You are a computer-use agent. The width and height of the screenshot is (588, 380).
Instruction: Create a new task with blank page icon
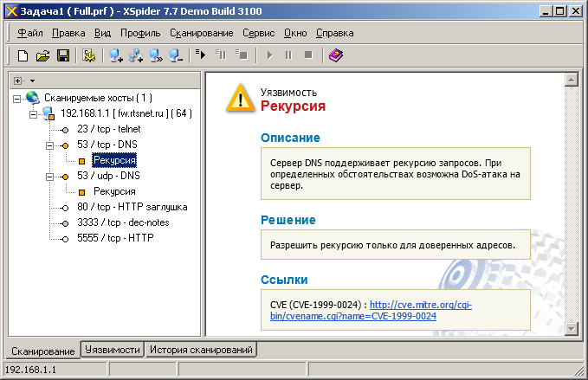coord(23,56)
